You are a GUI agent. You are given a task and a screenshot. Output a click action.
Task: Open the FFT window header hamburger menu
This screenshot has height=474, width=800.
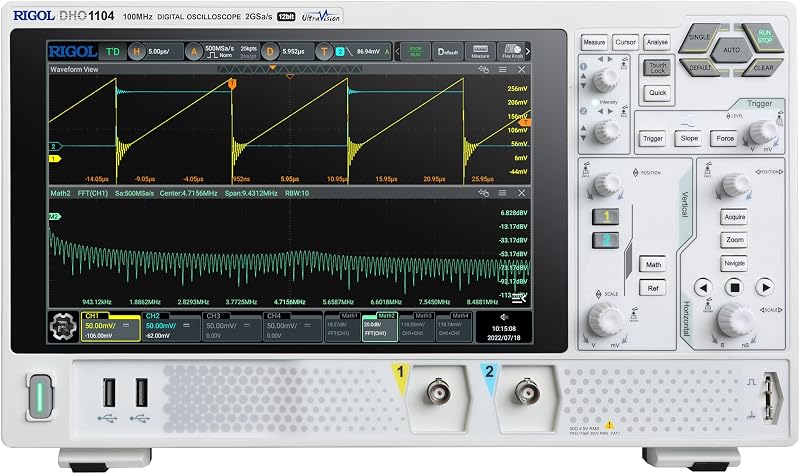[503, 193]
